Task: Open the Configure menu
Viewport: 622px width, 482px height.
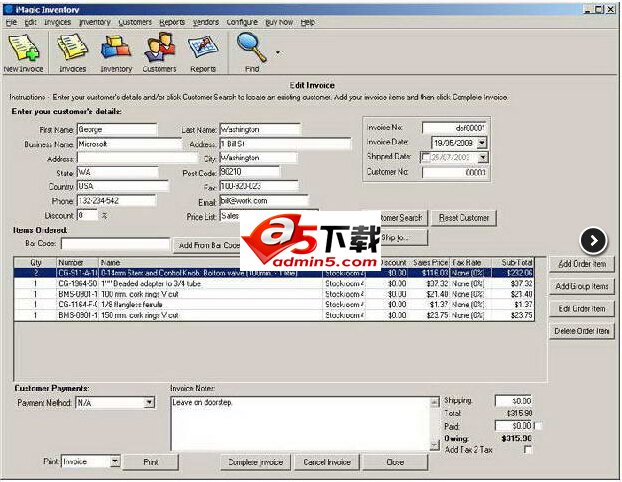Action: tap(242, 23)
